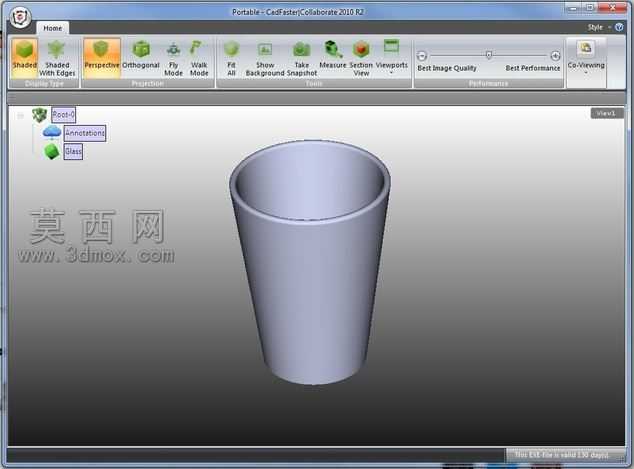
Task: Click minus button toward Best Image Quality
Action: tap(422, 55)
